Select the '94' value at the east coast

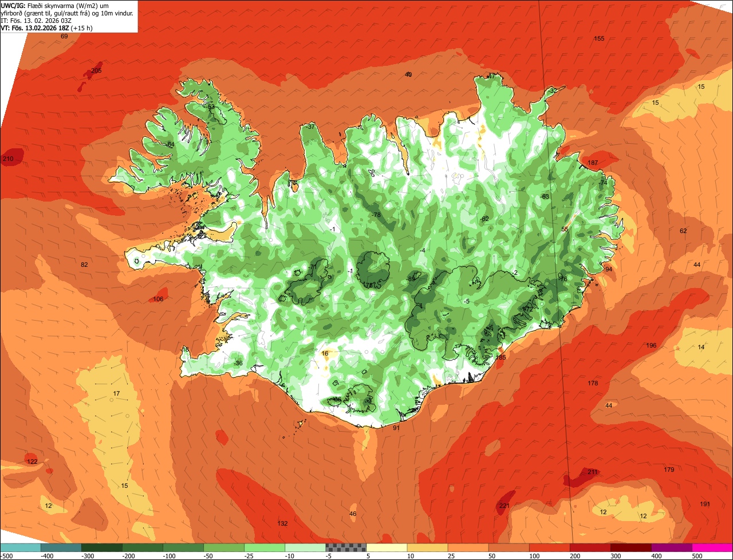[609, 269]
